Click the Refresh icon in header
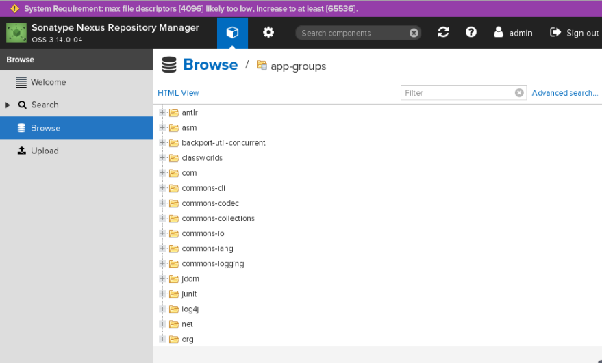 tap(443, 33)
